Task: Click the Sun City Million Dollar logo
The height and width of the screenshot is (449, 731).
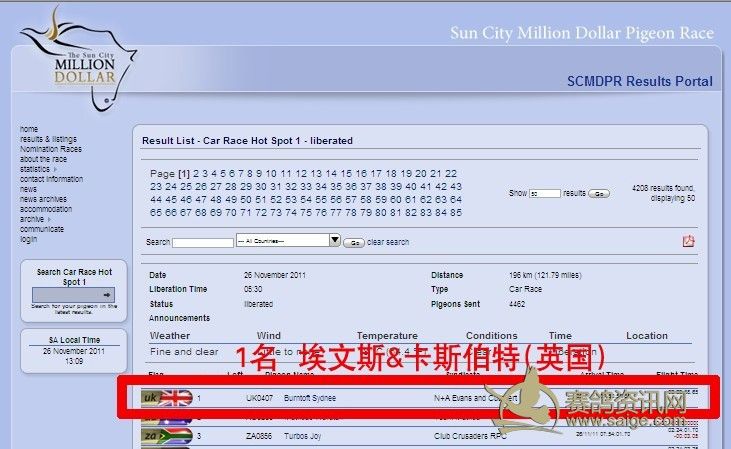Action: click(x=78, y=61)
